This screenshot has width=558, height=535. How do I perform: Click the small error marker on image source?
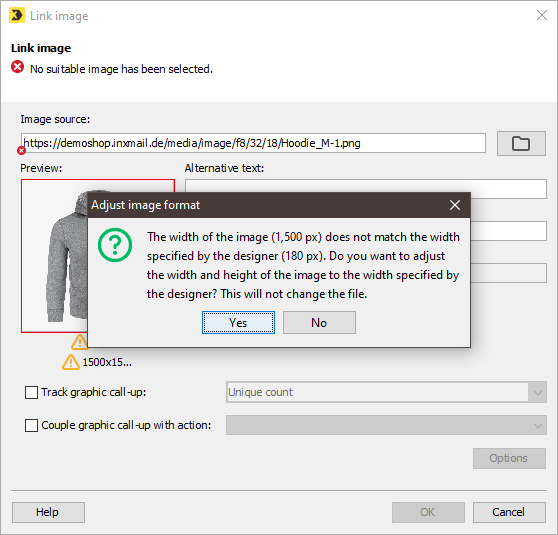pos(21,151)
